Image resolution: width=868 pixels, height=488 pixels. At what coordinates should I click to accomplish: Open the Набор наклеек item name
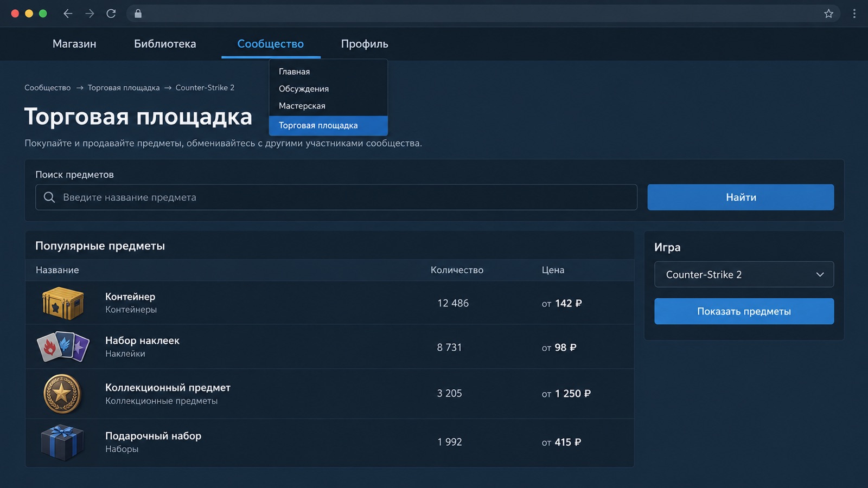[x=142, y=341]
